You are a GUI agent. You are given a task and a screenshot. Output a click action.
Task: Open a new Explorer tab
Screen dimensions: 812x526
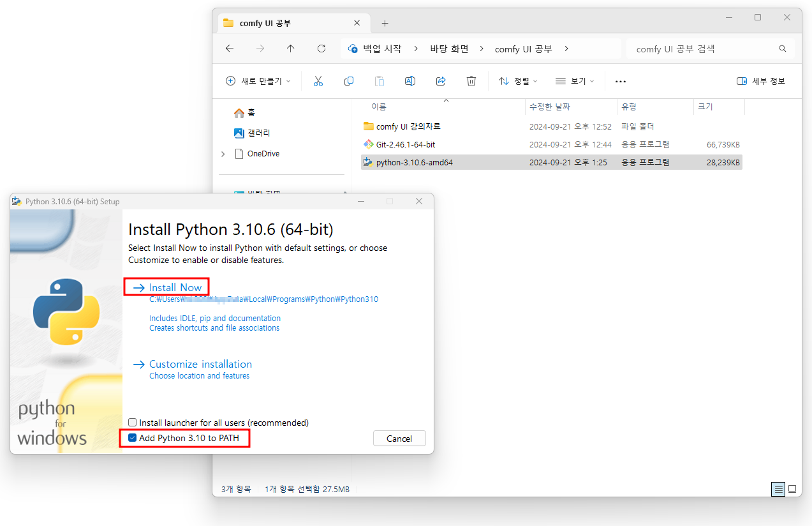[385, 24]
